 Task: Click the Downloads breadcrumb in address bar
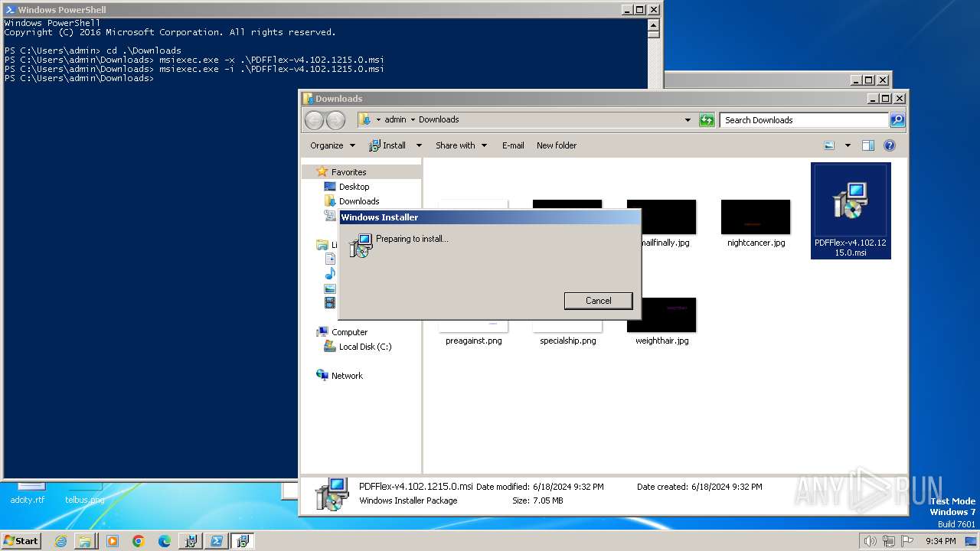click(x=439, y=119)
